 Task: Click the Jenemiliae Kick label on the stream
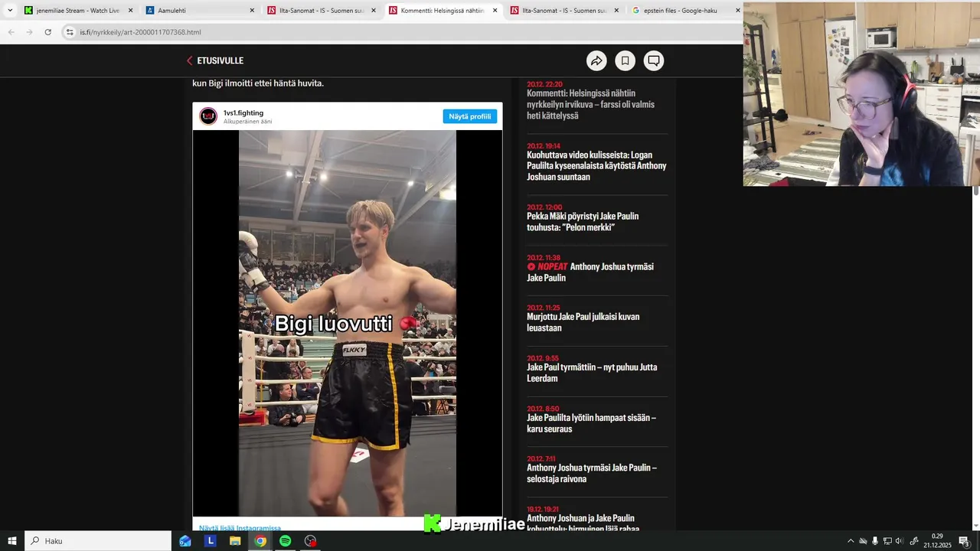(x=475, y=523)
